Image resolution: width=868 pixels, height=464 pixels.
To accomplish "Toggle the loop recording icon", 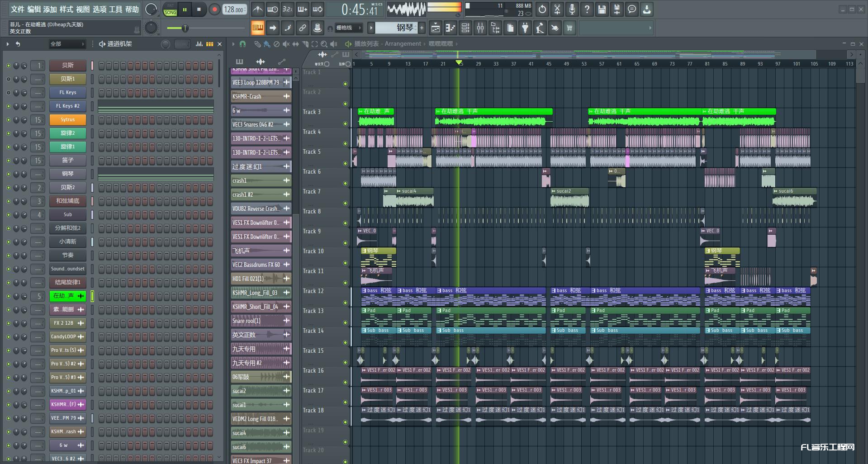I will [x=318, y=9].
